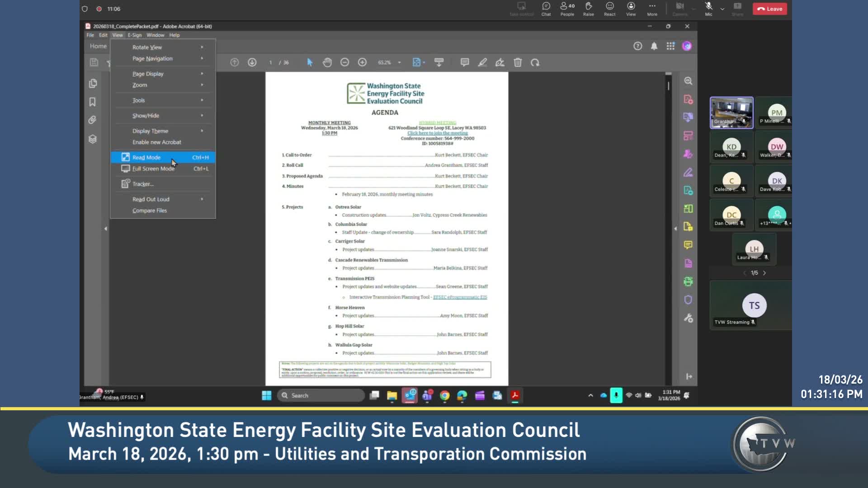Select Tracker from the View menu
This screenshot has width=868, height=488.
click(143, 184)
